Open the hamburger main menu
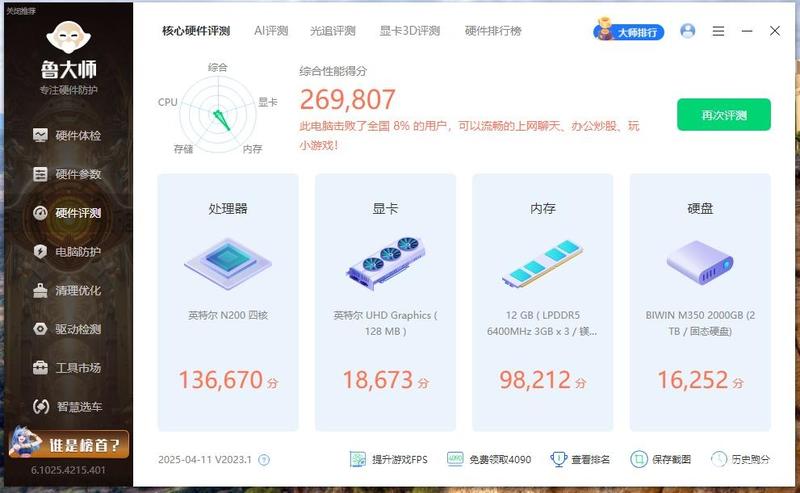This screenshot has width=800, height=493. point(718,31)
